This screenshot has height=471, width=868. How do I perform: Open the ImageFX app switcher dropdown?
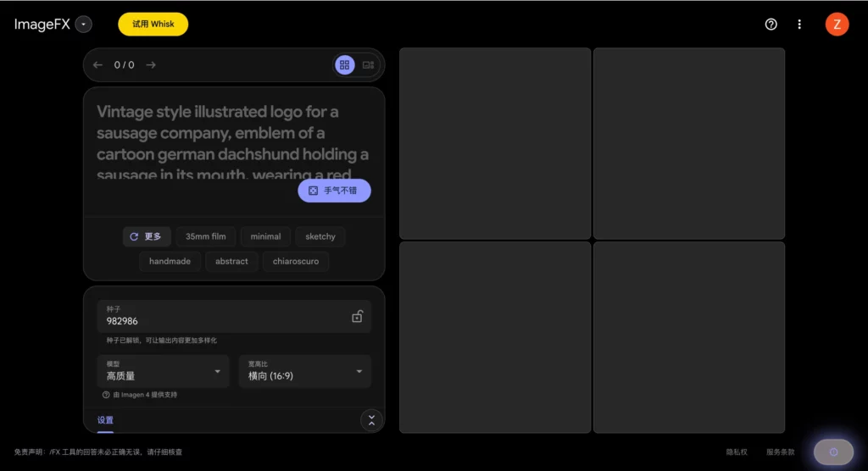click(x=84, y=25)
